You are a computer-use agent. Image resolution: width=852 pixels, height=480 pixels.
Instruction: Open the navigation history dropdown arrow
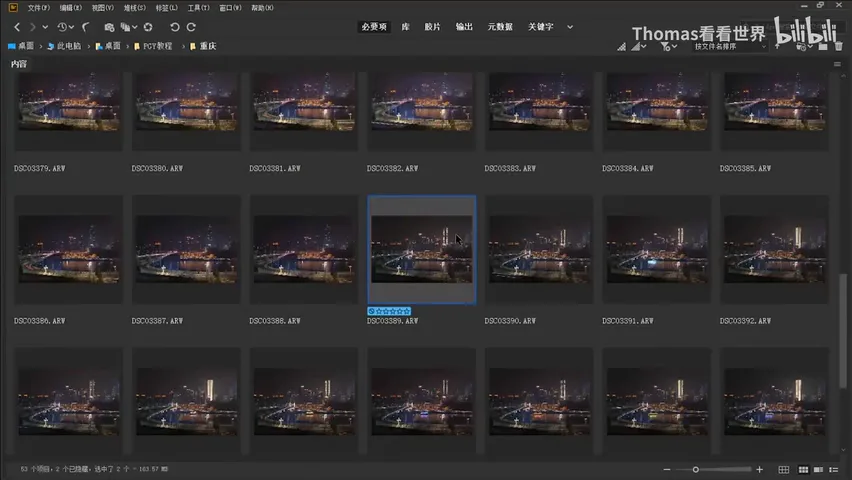(x=45, y=27)
